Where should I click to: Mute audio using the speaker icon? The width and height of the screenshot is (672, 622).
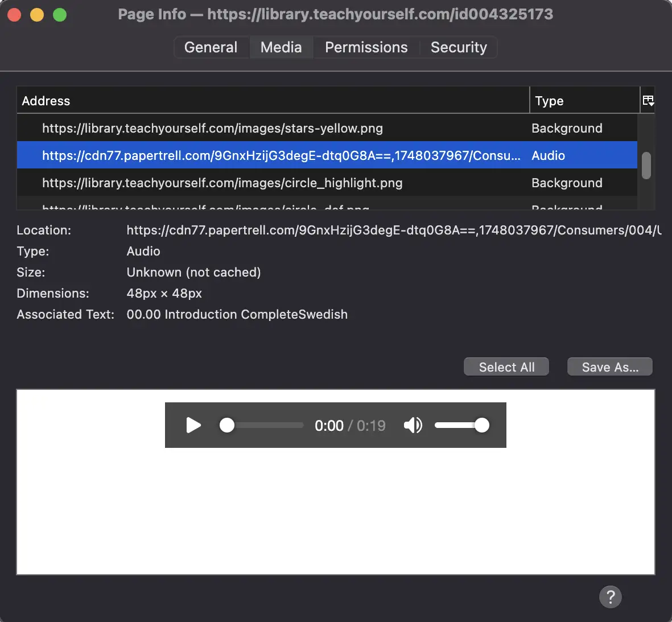coord(413,425)
